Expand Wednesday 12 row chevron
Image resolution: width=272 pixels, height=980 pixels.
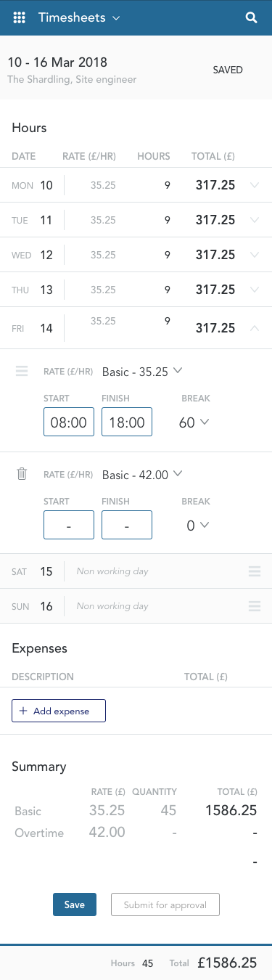pos(254,255)
